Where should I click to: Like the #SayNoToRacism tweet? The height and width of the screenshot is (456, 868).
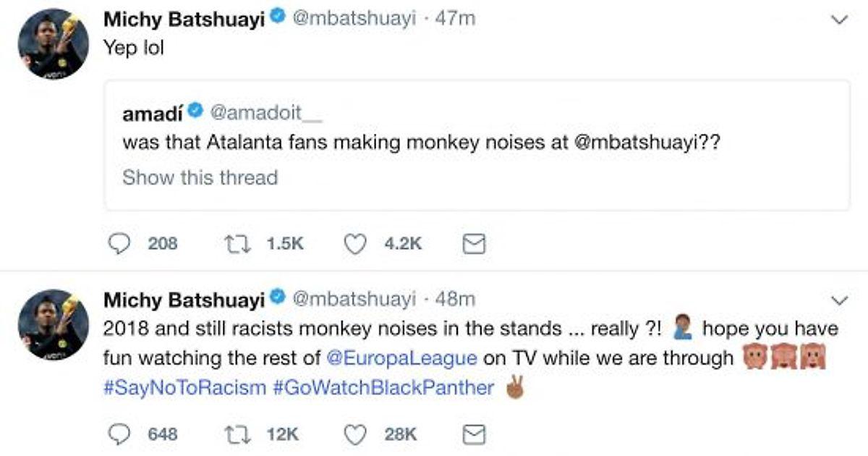click(354, 434)
